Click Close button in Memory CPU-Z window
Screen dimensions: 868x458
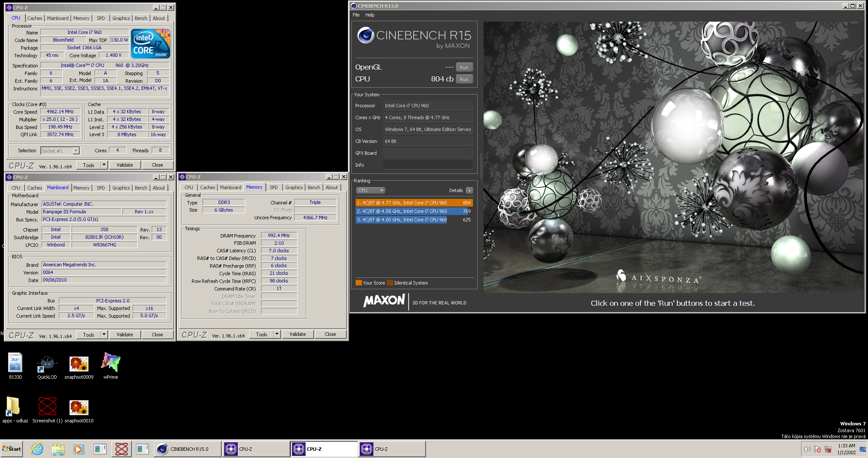330,334
